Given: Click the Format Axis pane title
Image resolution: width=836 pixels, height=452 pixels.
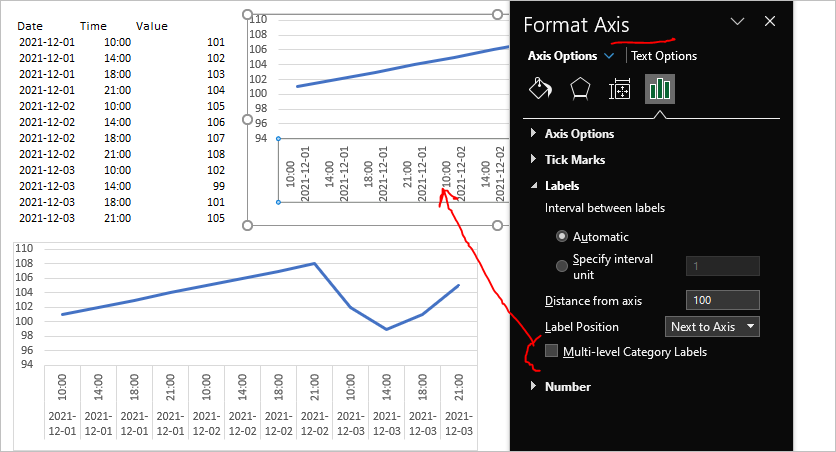Looking at the screenshot, I should point(576,25).
